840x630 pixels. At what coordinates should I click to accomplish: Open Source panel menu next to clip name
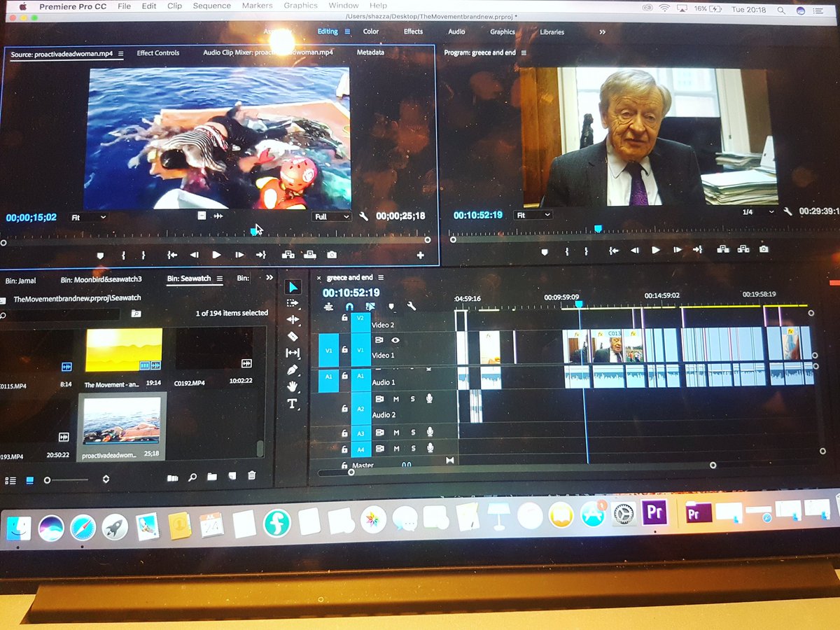click(121, 54)
